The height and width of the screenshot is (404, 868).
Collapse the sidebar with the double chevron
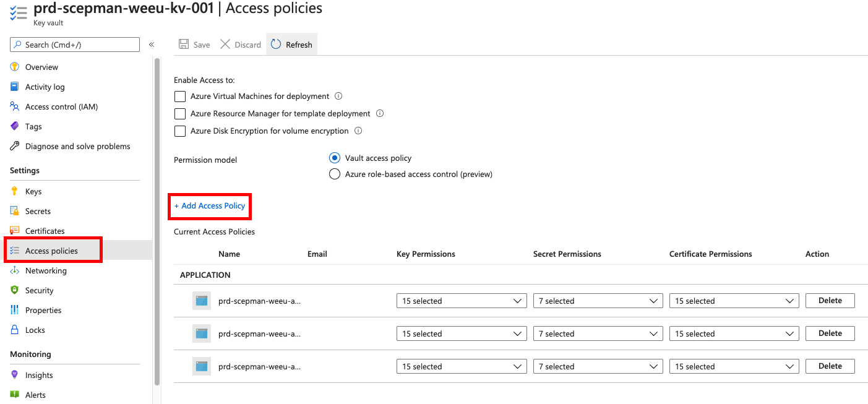coord(152,45)
